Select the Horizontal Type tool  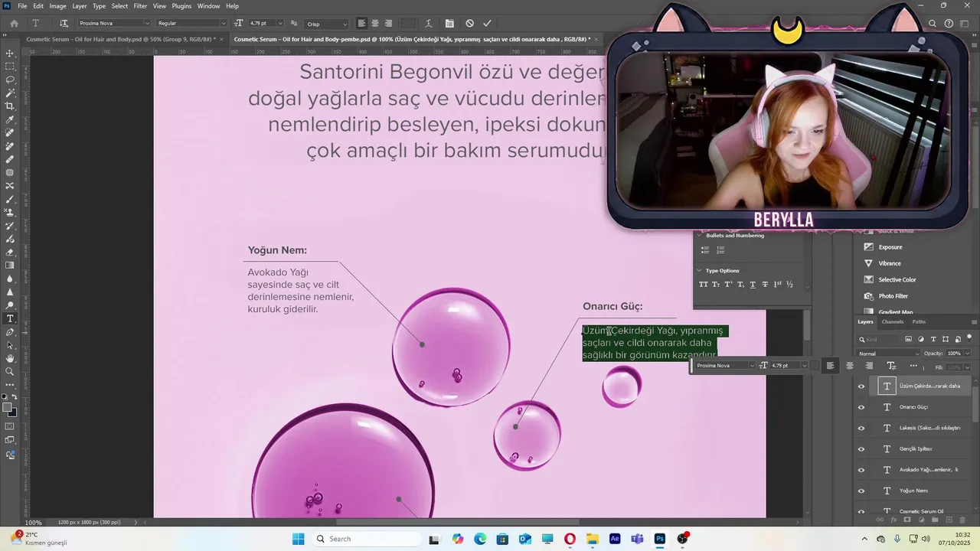[x=10, y=318]
